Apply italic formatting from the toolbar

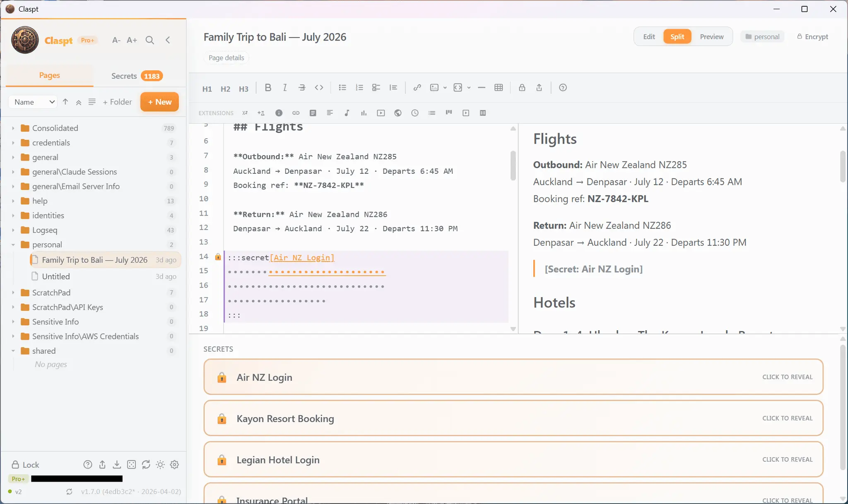[285, 88]
